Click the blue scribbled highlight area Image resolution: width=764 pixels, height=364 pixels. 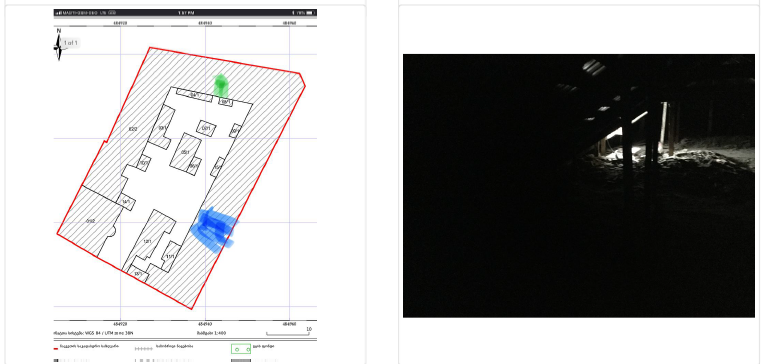click(x=214, y=230)
